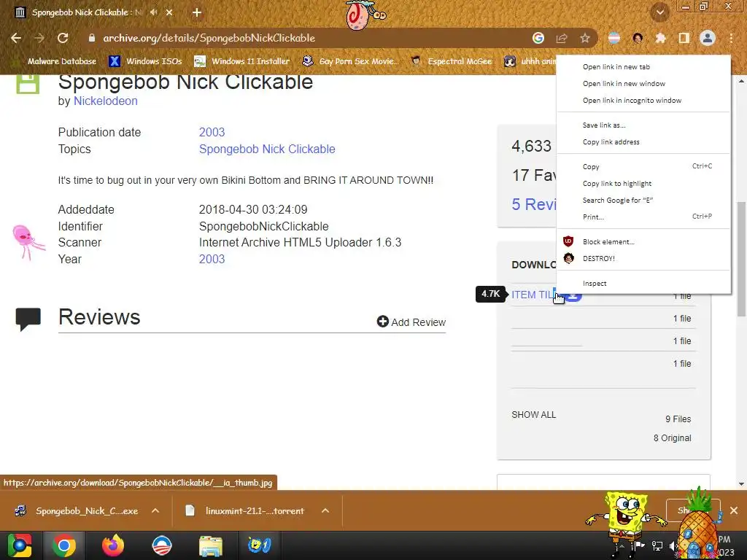The width and height of the screenshot is (747, 560).
Task: Go back using the browser back arrow
Action: [16, 38]
